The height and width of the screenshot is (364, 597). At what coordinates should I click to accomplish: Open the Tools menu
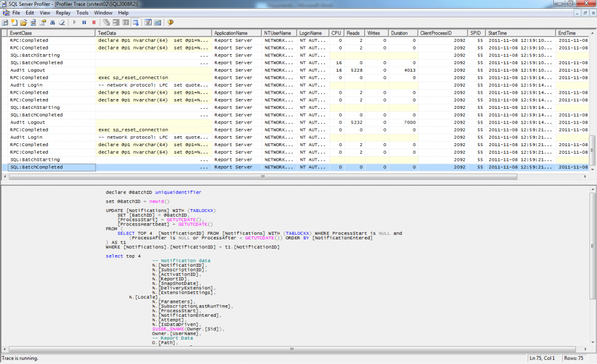[x=82, y=12]
